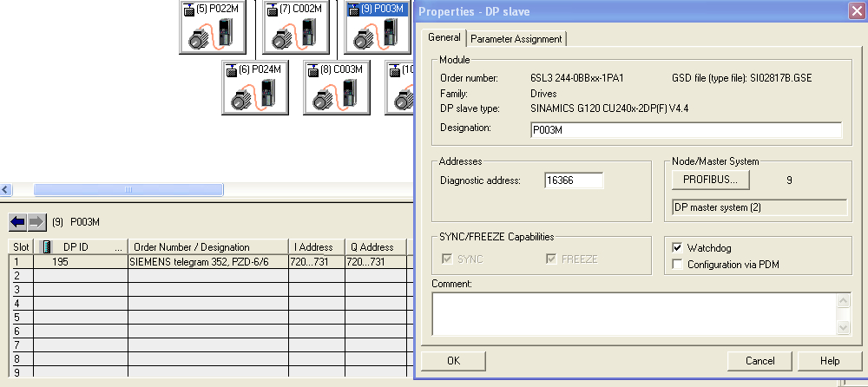Click the Order Number / Designation column header
The height and width of the screenshot is (387, 868).
point(208,247)
